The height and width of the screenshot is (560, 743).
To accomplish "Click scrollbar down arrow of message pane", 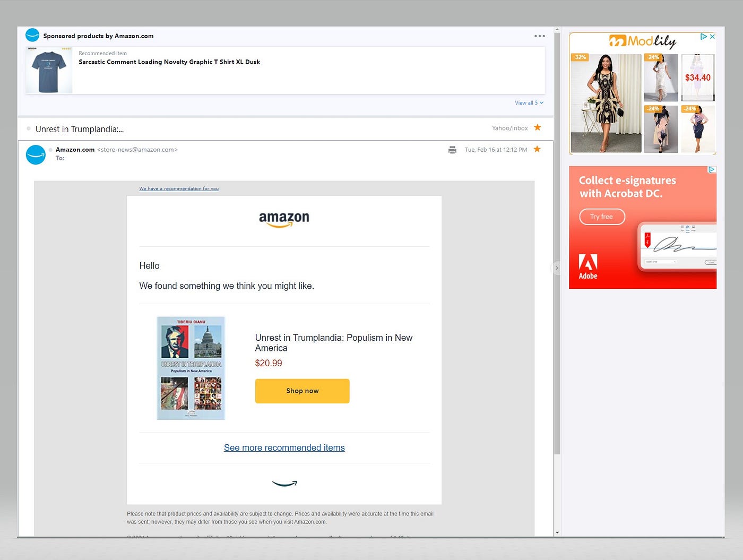I will point(557,532).
